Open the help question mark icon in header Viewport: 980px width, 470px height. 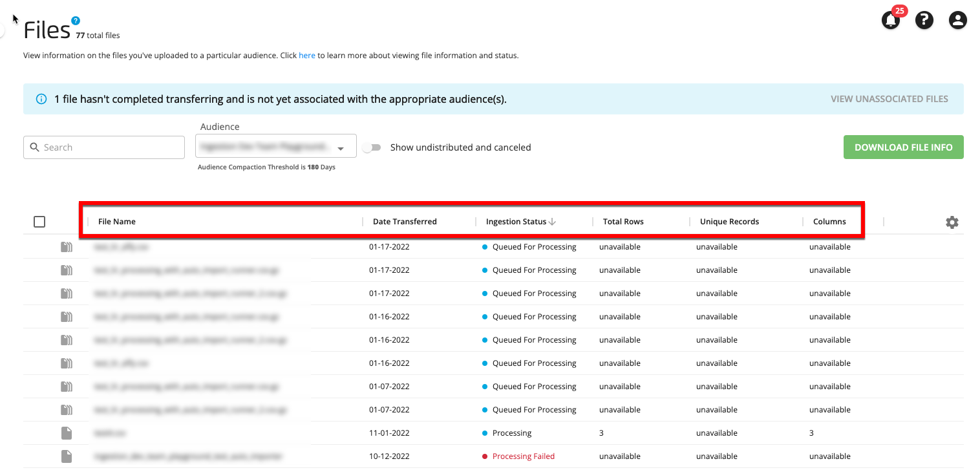pyautogui.click(x=924, y=21)
